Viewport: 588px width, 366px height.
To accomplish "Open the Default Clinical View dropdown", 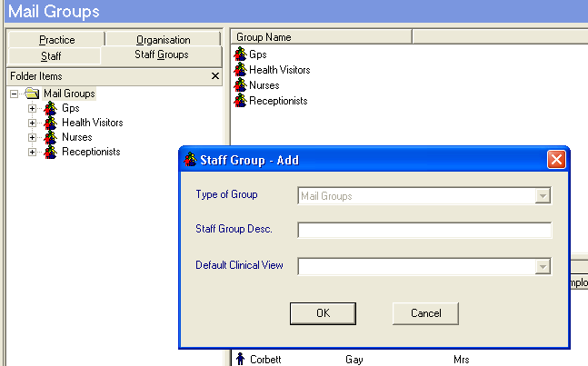I will point(543,266).
